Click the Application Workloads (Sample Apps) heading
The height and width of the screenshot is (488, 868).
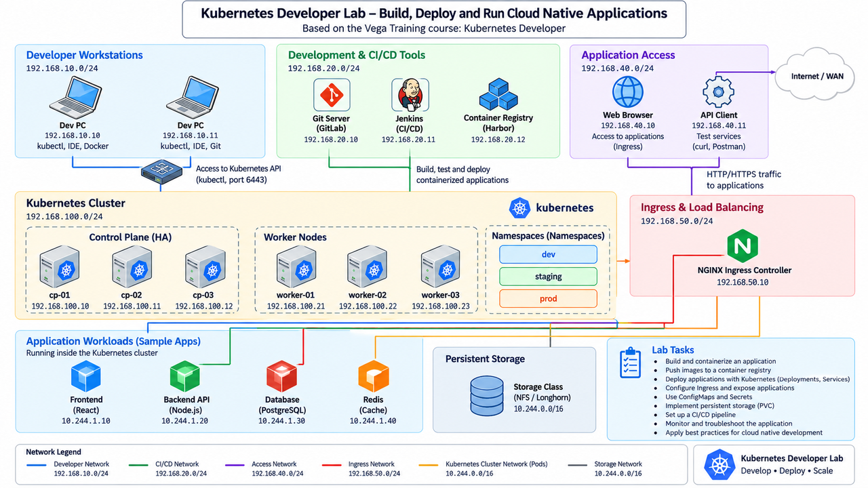[x=113, y=341]
